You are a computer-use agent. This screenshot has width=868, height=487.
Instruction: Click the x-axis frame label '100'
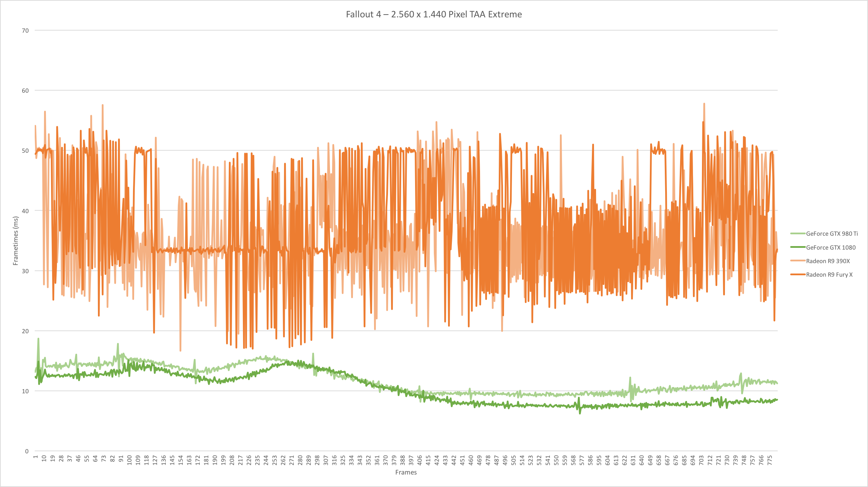pyautogui.click(x=129, y=460)
